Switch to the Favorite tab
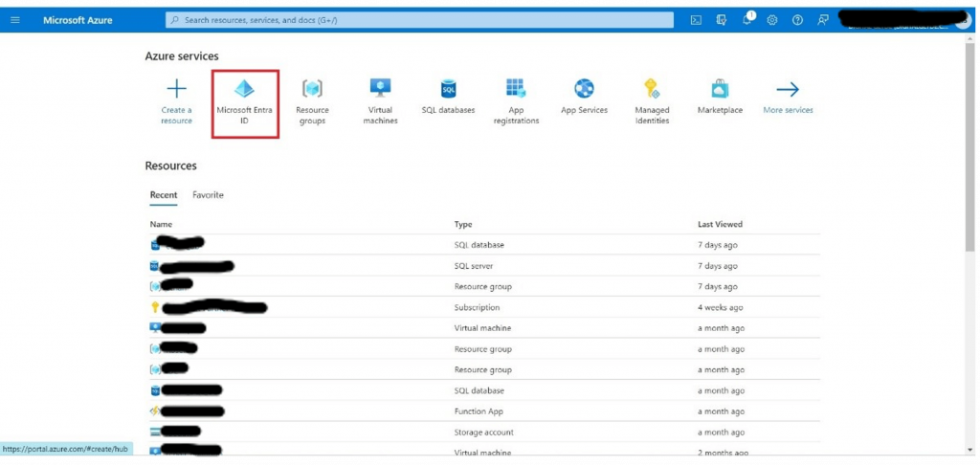 click(x=208, y=195)
